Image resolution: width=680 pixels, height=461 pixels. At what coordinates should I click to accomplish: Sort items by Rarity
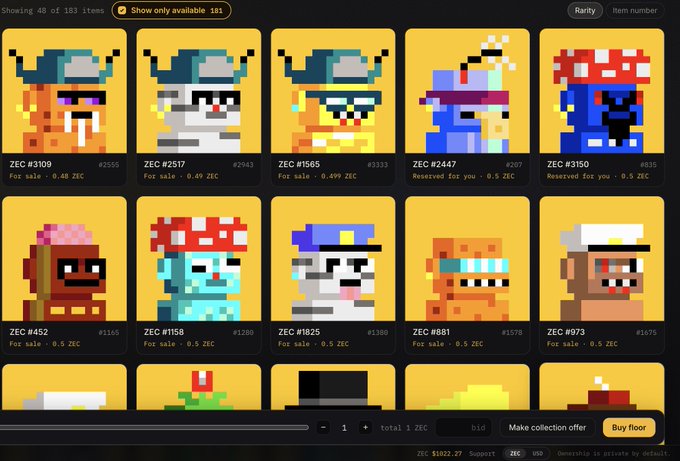pos(585,10)
